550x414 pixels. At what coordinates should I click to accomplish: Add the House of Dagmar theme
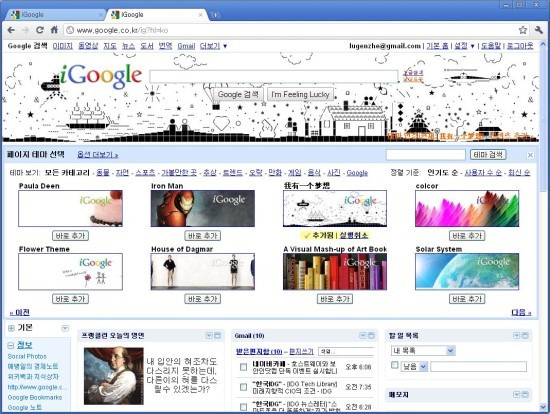pos(203,299)
